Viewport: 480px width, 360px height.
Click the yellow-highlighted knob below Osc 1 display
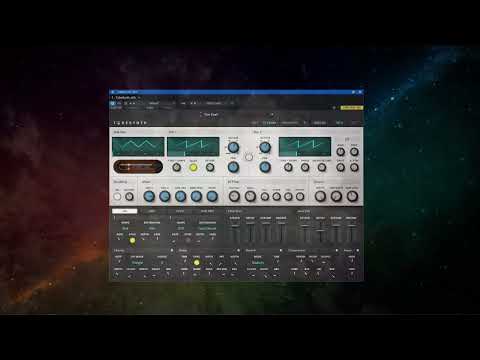point(193,167)
